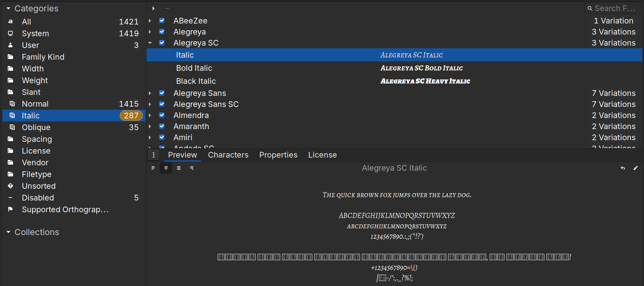The height and width of the screenshot is (286, 644).
Task: Select the Oblique category label
Action: tap(36, 127)
